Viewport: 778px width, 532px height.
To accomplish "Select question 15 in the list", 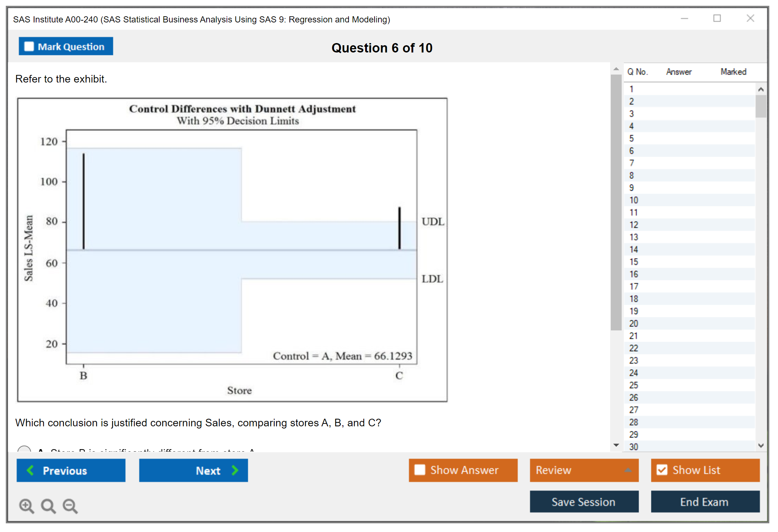I will (x=634, y=262).
